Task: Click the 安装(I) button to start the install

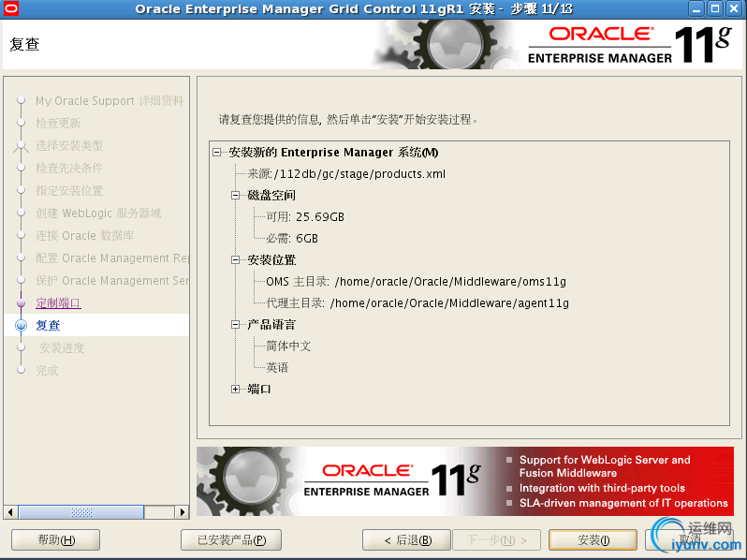Action: [x=593, y=540]
